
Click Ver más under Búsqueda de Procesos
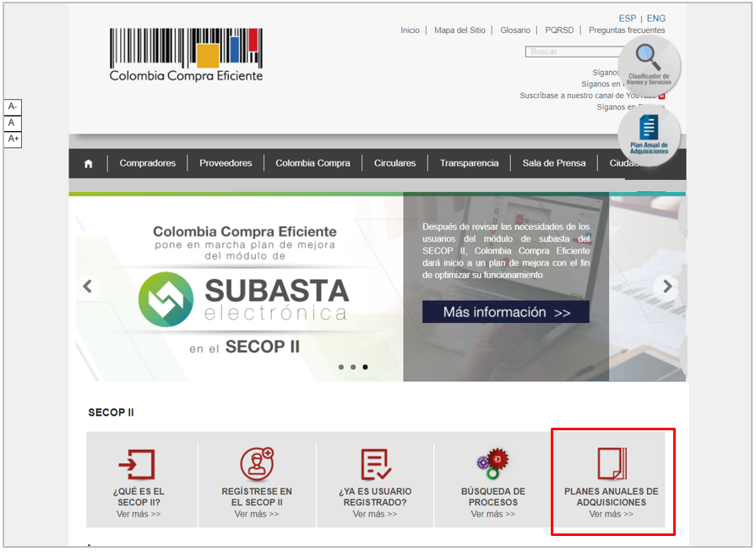492,514
